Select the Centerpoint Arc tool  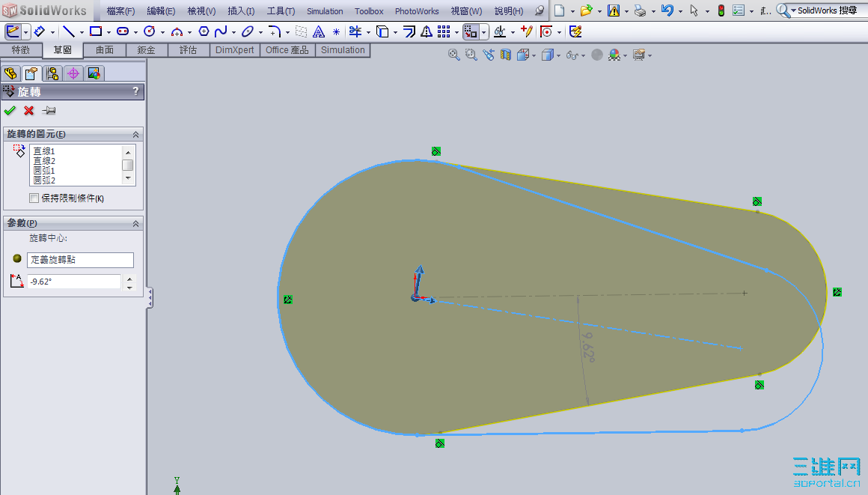point(177,31)
